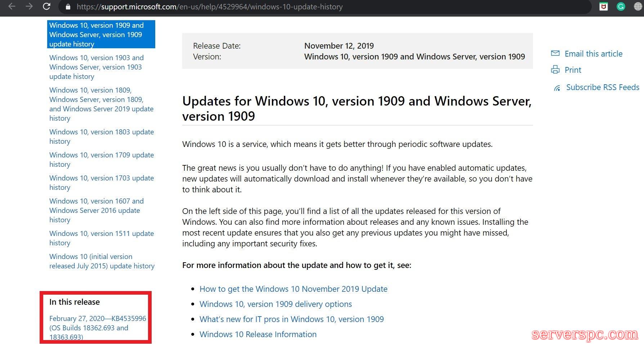
Task: Open How to get the November 2019 Update
Action: pos(293,289)
